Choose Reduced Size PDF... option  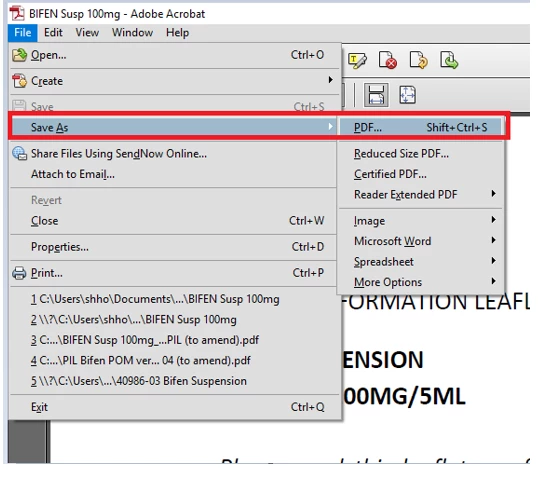coord(420,154)
